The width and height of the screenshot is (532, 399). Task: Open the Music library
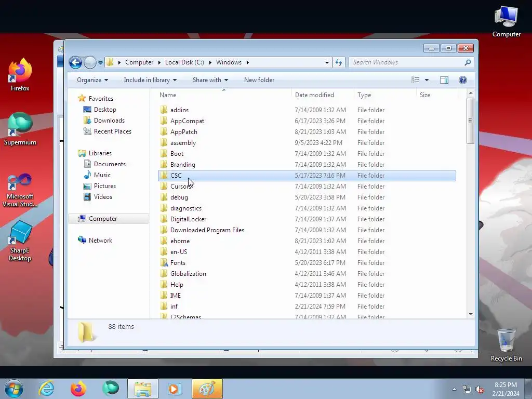(x=102, y=175)
